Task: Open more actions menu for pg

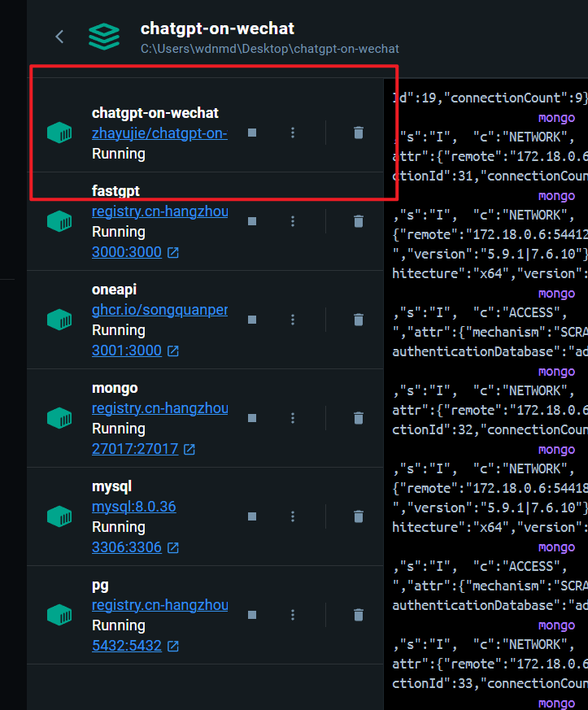Action: click(293, 615)
